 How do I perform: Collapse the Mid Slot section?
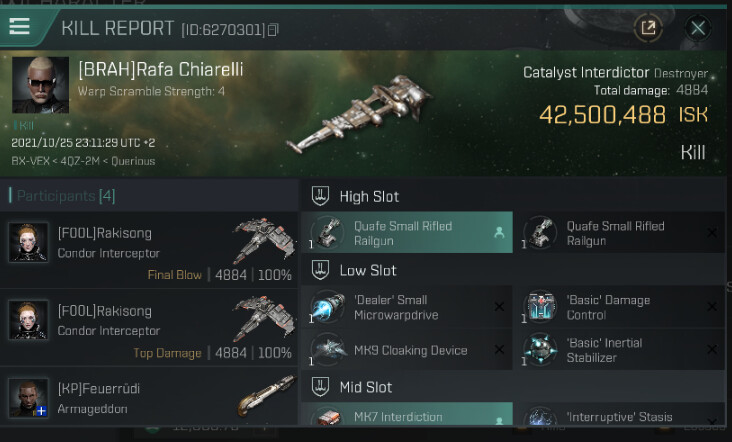321,387
